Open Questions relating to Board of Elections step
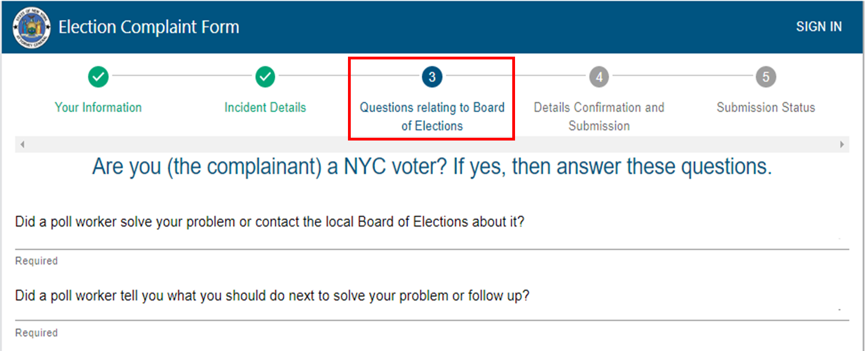Image resolution: width=868 pixels, height=351 pixels. tap(432, 116)
